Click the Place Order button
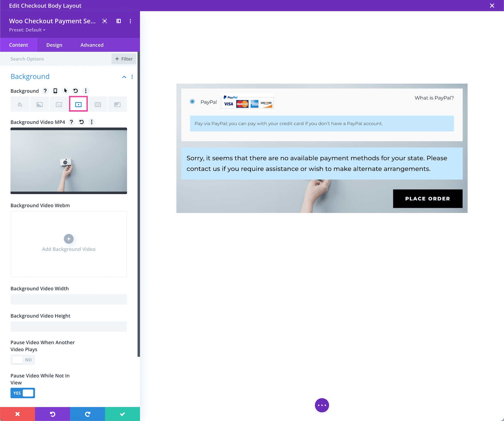Viewport: 504px width, 421px height. point(427,198)
